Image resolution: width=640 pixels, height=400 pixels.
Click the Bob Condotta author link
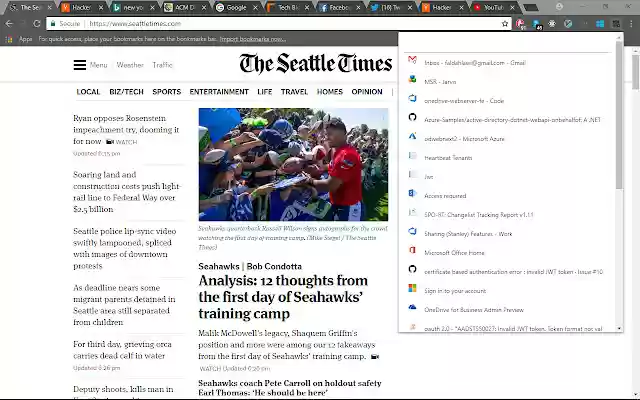pos(274,267)
